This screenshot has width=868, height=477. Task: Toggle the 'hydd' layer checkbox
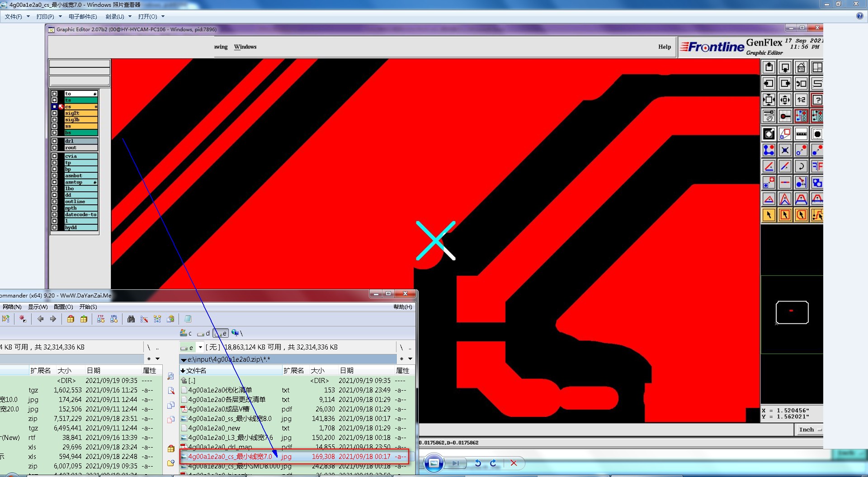coord(55,227)
